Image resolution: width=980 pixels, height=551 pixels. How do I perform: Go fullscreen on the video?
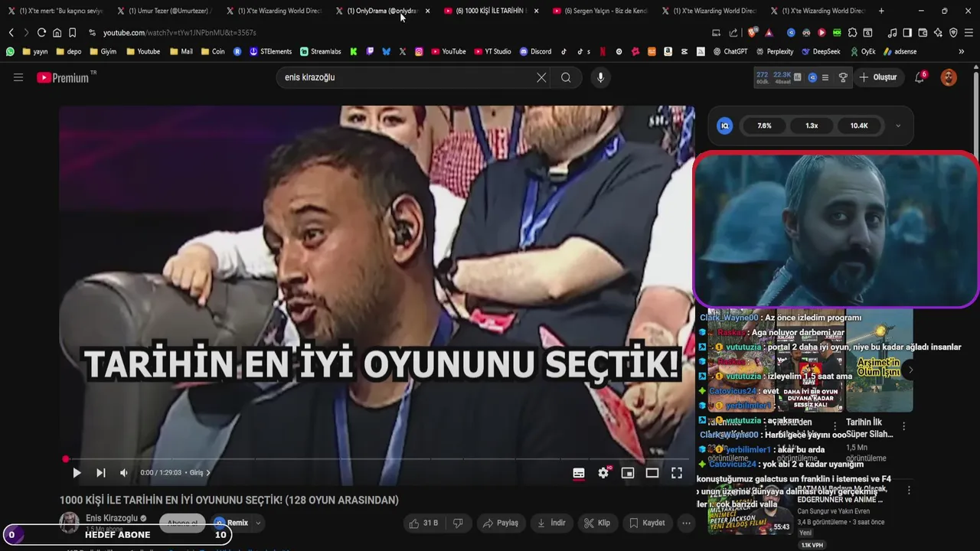coord(677,473)
